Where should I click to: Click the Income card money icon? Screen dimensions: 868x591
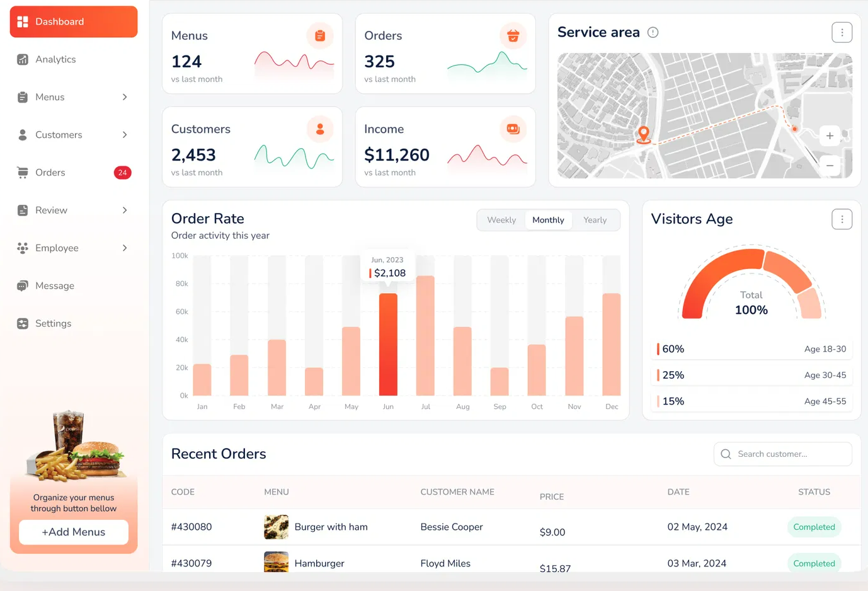click(513, 129)
